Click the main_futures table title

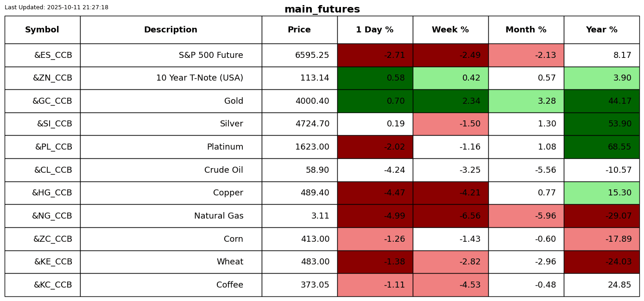(x=322, y=9)
